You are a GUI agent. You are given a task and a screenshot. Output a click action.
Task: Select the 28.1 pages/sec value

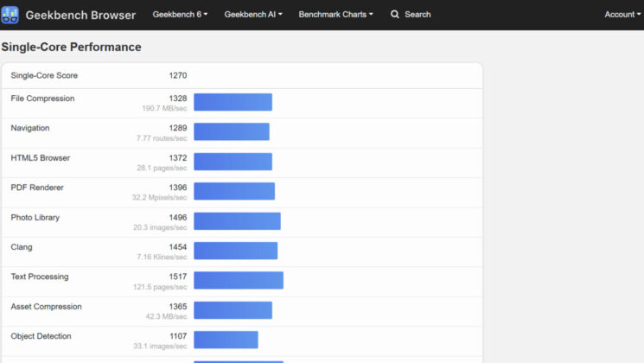[x=162, y=168]
